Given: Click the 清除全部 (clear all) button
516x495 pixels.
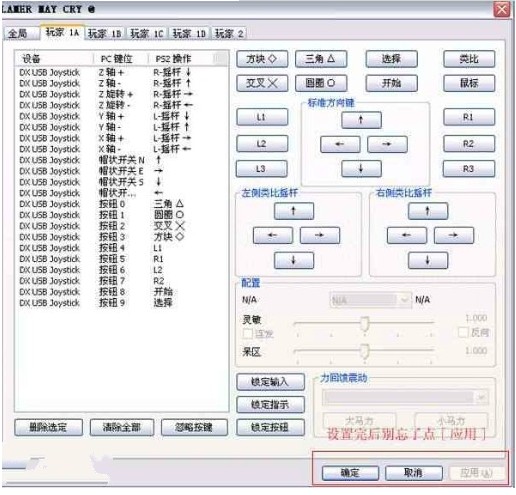Looking at the screenshot, I should click(122, 427).
